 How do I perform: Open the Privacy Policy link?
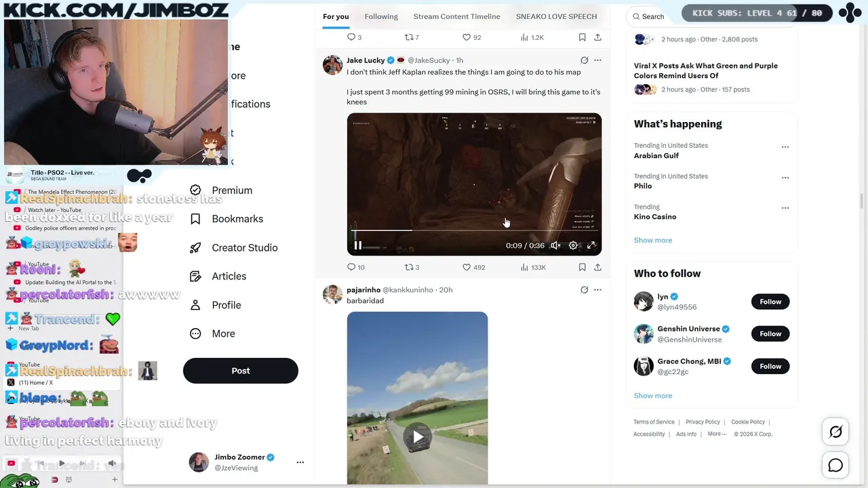tap(703, 422)
